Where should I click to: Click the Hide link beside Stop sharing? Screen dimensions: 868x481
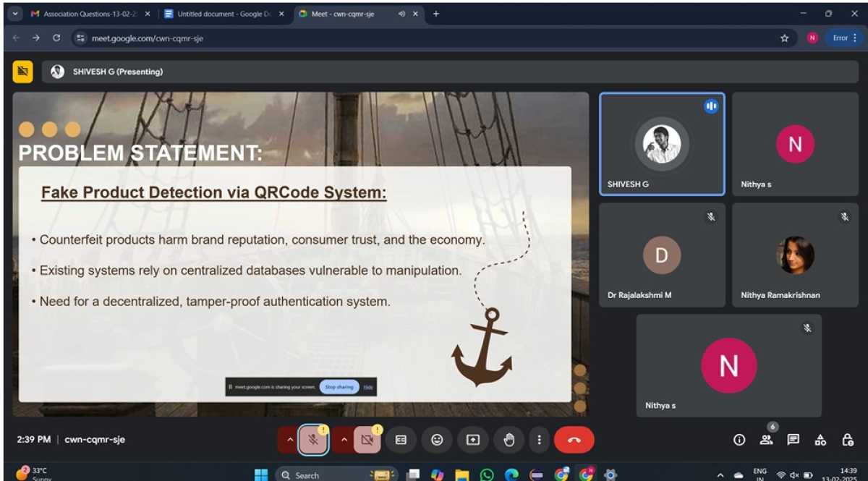point(368,387)
